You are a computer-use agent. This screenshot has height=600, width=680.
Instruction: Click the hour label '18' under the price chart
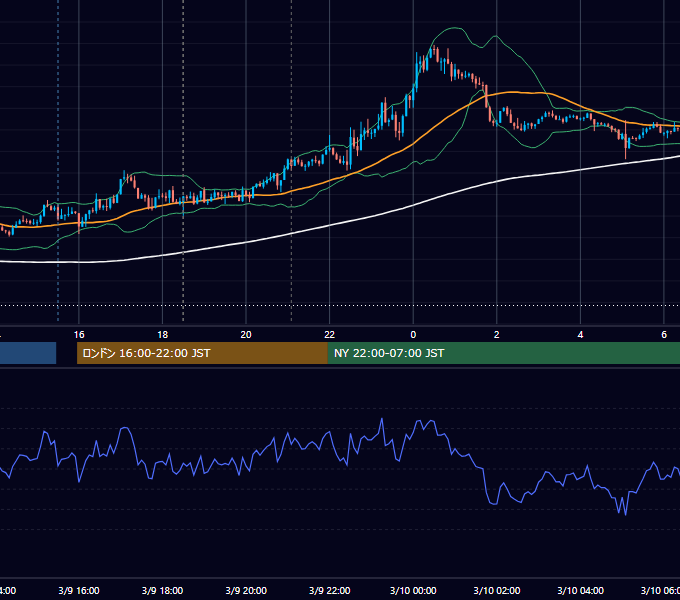pos(162,335)
